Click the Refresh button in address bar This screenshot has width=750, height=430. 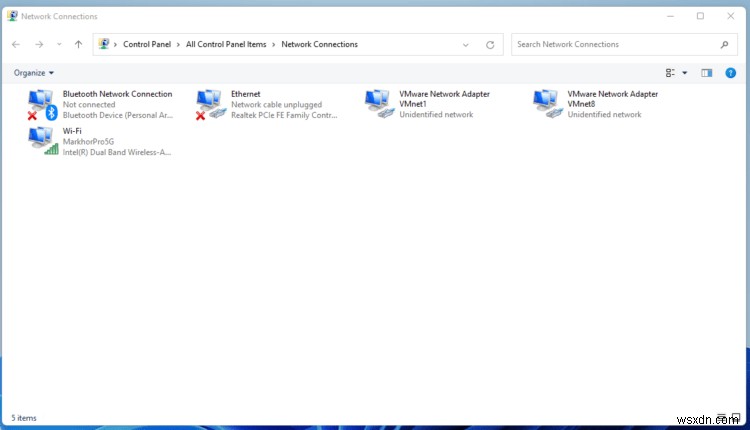pyautogui.click(x=490, y=45)
